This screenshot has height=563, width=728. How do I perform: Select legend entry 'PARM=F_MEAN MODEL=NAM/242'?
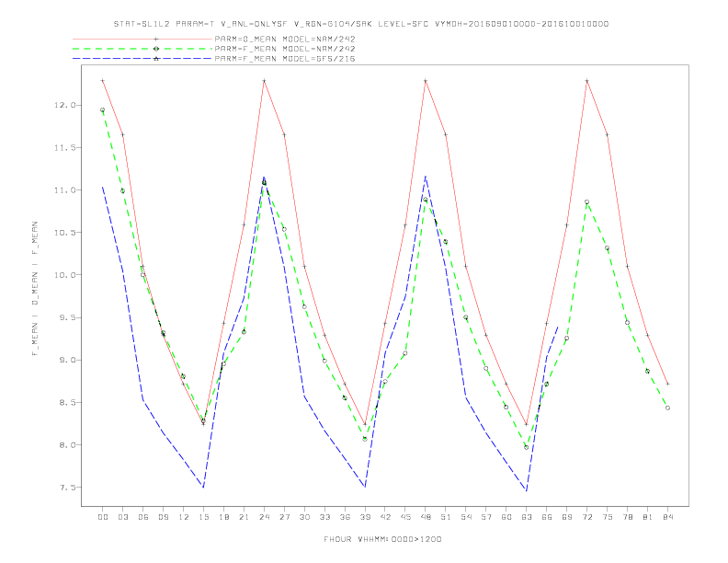coord(285,49)
